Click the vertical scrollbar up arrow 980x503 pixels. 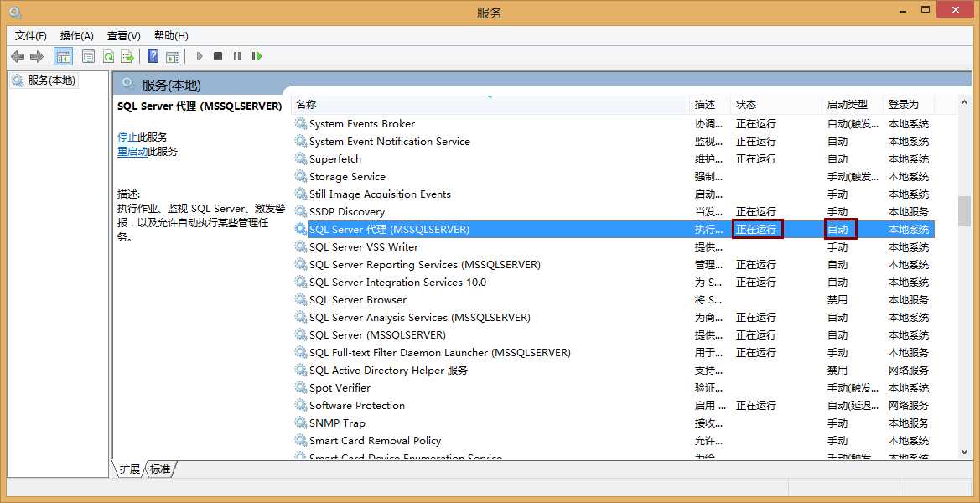(x=964, y=102)
